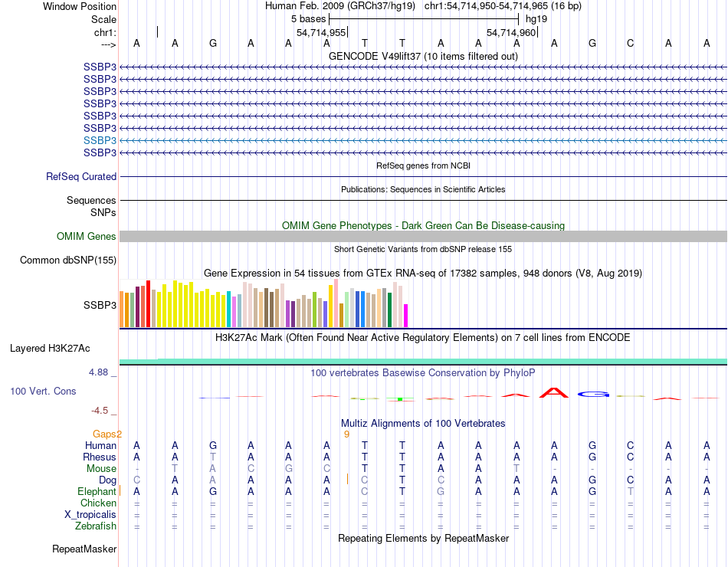Select the OMIM Genes track label

pos(87,236)
